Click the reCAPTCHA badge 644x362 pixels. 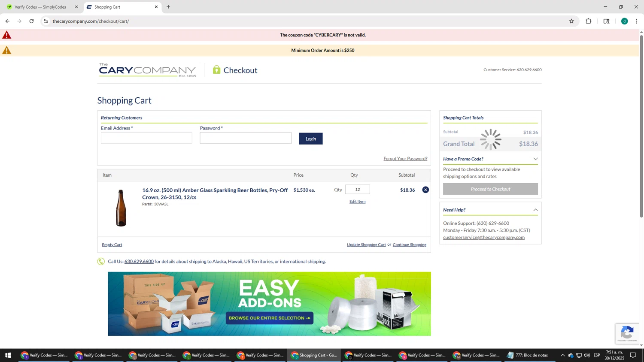[x=627, y=334]
